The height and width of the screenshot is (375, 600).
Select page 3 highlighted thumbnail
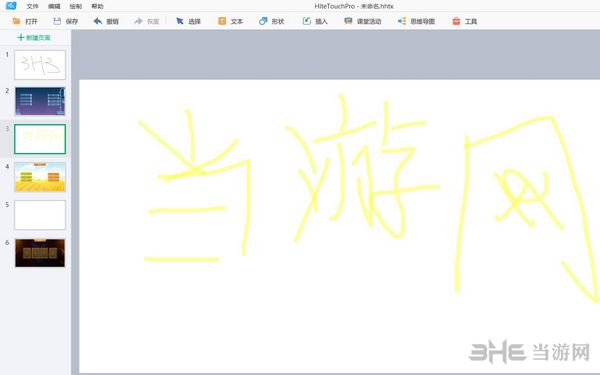tap(40, 139)
